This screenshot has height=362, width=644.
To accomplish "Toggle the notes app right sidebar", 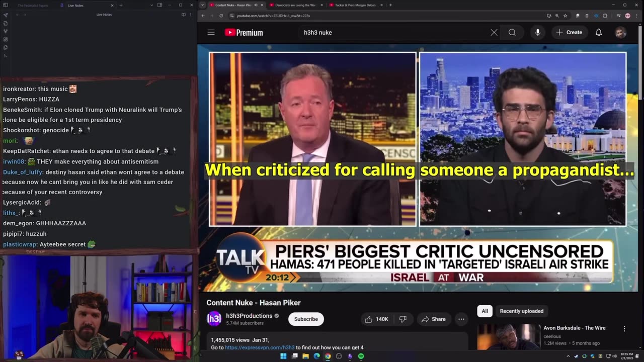I will click(159, 5).
